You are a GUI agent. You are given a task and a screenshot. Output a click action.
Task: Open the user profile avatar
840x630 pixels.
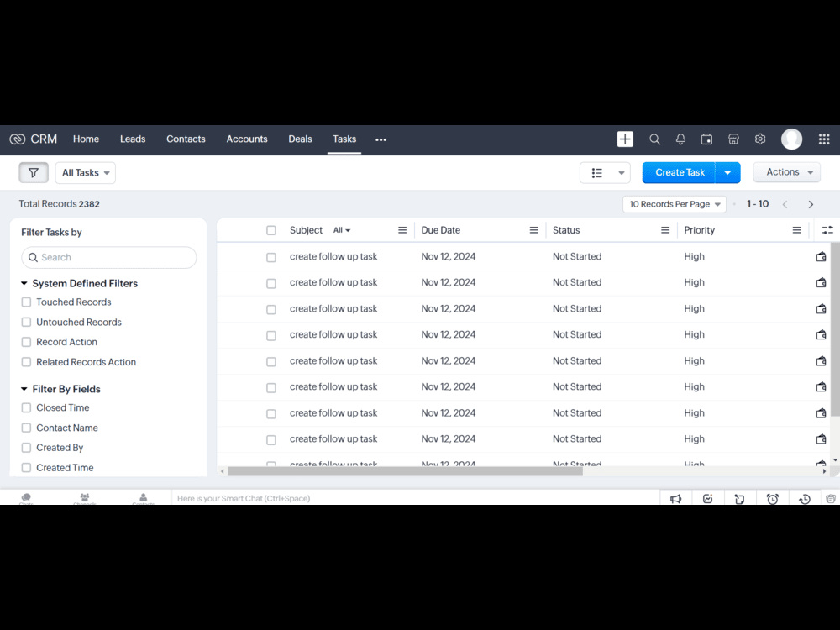tap(791, 139)
